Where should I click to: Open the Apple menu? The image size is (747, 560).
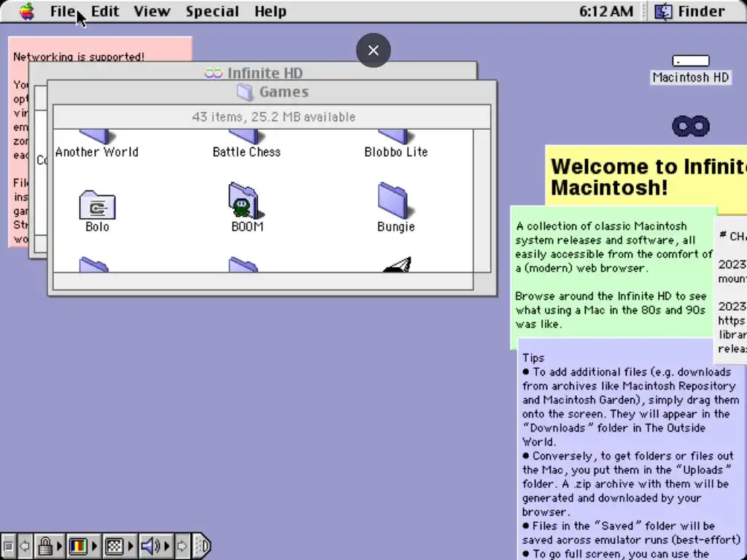point(27,11)
